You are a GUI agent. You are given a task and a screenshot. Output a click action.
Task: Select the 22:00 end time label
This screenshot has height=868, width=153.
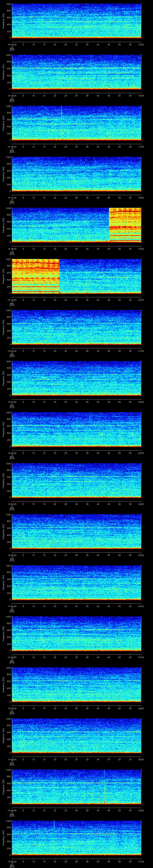click(141, 402)
